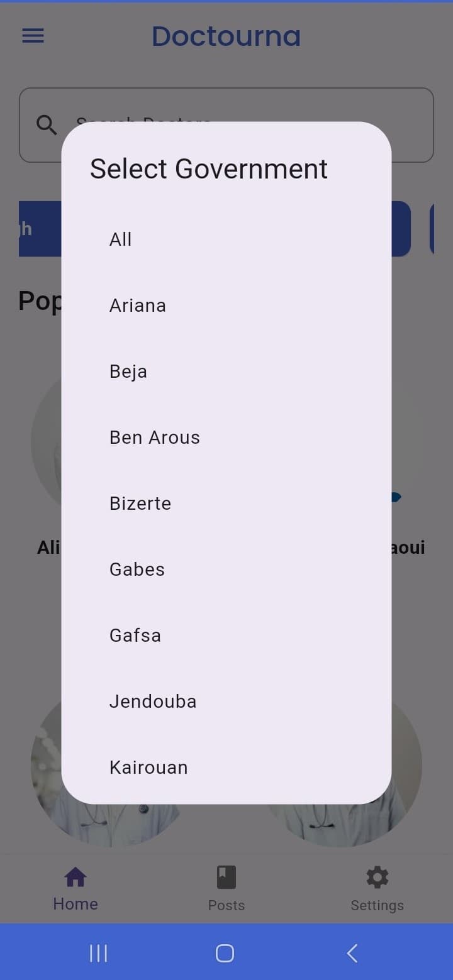Tap the Doctourna app title
Screen dimensions: 453x980
tap(226, 36)
